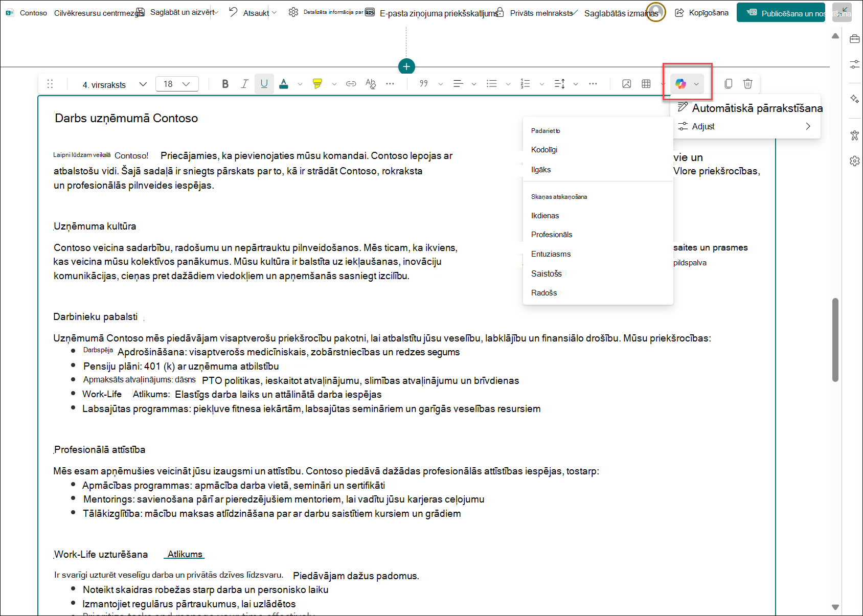Click the scroll down arrow
863x616 pixels.
(835, 607)
